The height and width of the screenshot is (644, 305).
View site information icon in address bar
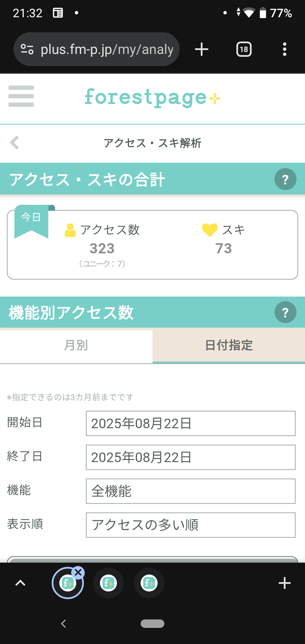point(27,49)
